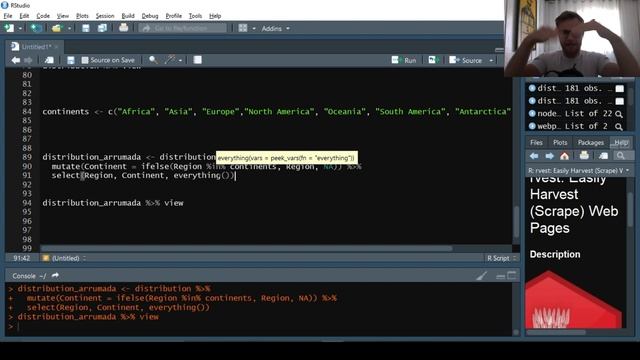Switch to the Plots tab
Viewport: 640px width, 360px height.
560,142
